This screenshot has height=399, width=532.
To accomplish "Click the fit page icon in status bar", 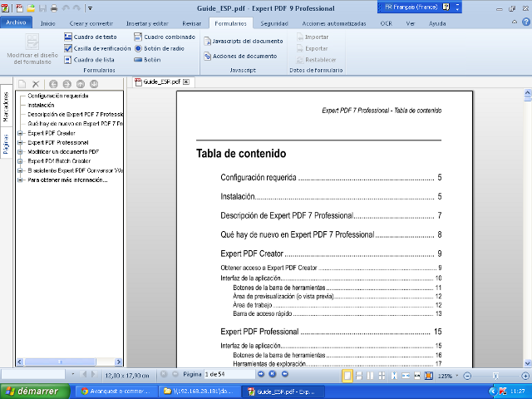I will [429, 376].
